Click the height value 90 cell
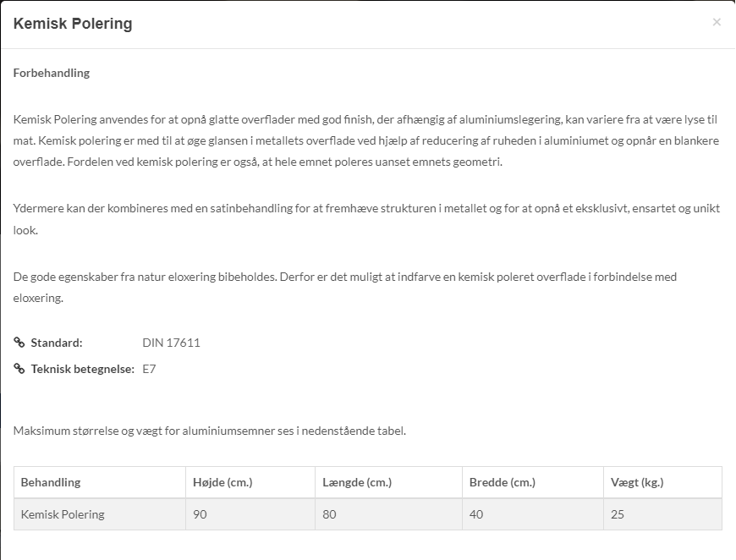The image size is (736, 560). click(200, 514)
